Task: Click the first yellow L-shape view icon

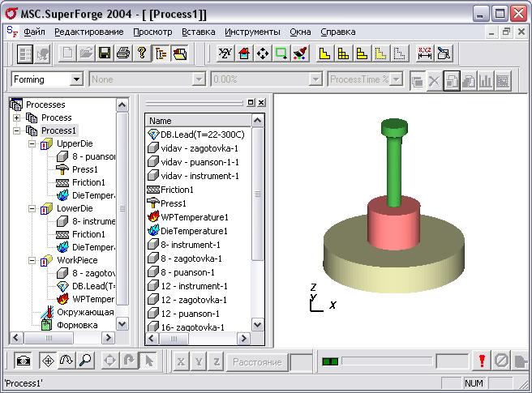Action: coord(324,53)
